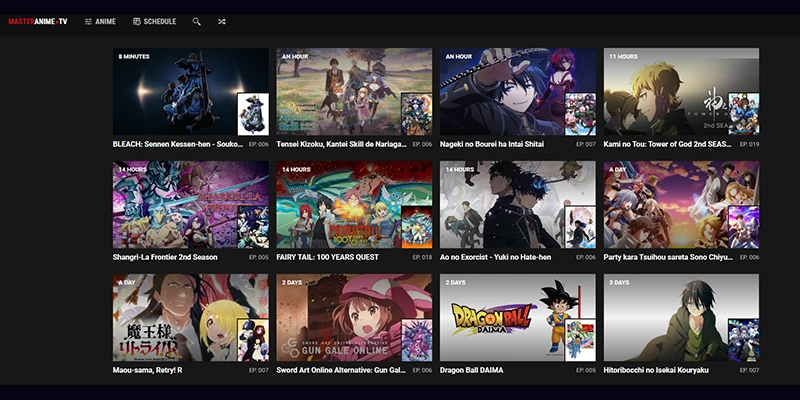Open the BLEACH Sennen Kessen-hen banner
The height and width of the screenshot is (400, 800).
point(191,92)
